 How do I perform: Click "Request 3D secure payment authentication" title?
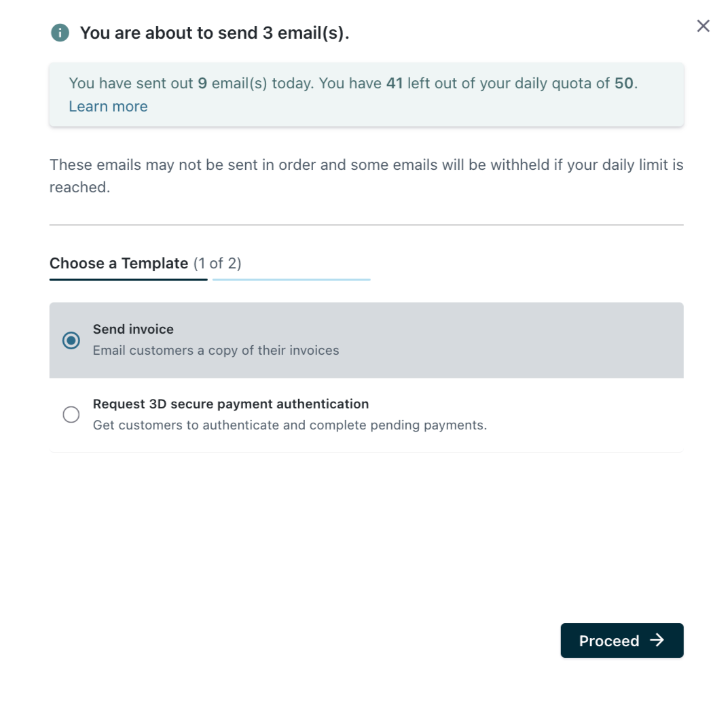(x=231, y=404)
